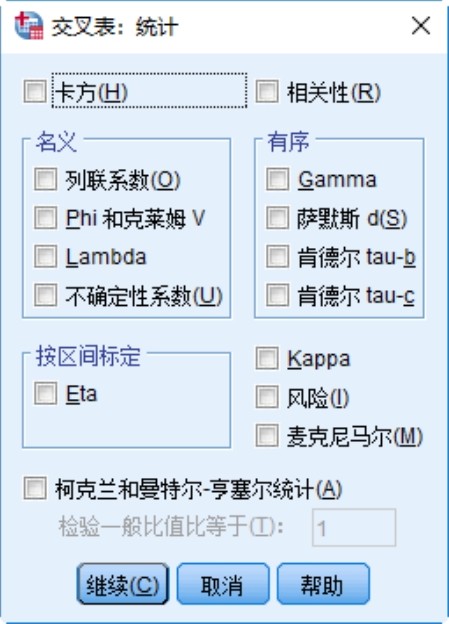Select 不确定性系数(U) checkbox
Viewport: 449px width, 624px height.
pyautogui.click(x=45, y=295)
